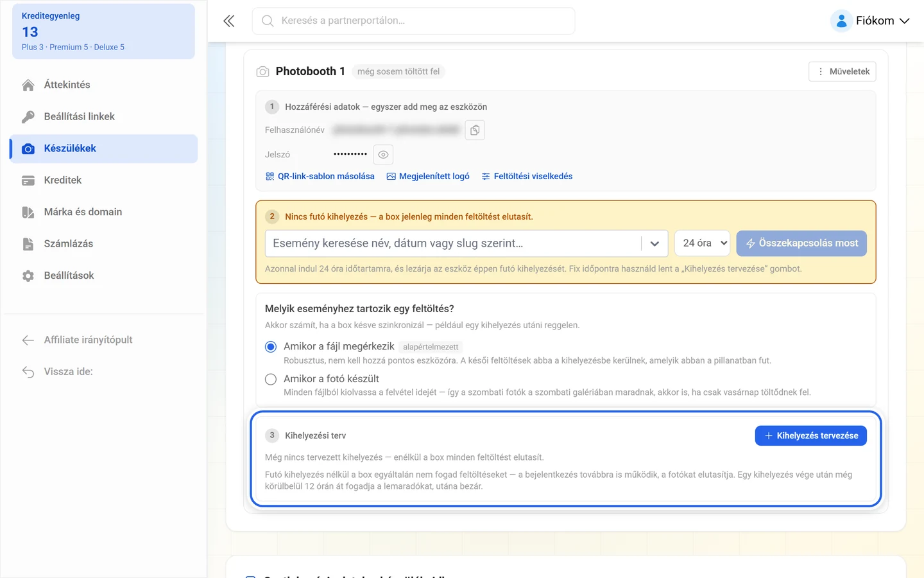Screen dimensions: 924x578
Task: Open Beállítási linkek menu item
Action: (103, 117)
